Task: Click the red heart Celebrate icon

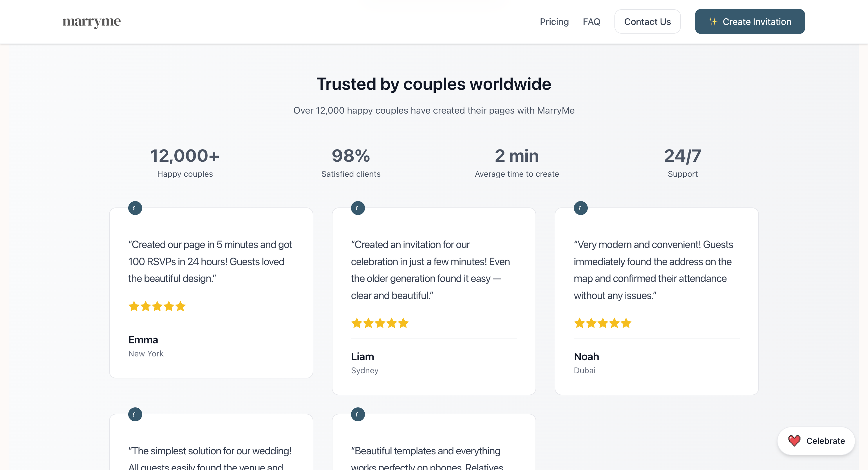Action: 794,441
